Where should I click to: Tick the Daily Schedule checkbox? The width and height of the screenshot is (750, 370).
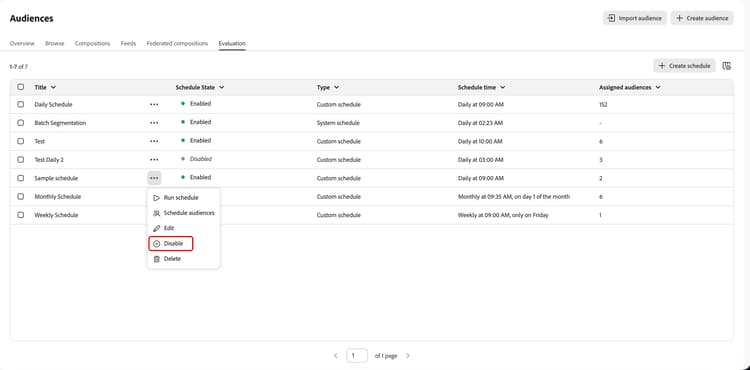tap(21, 104)
